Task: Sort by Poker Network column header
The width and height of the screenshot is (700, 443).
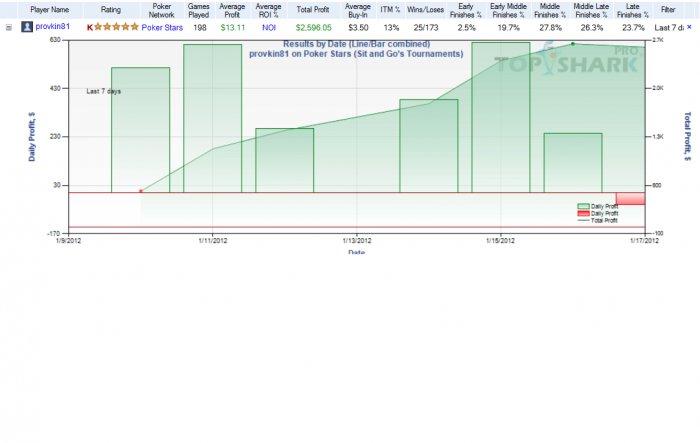Action: (x=162, y=10)
